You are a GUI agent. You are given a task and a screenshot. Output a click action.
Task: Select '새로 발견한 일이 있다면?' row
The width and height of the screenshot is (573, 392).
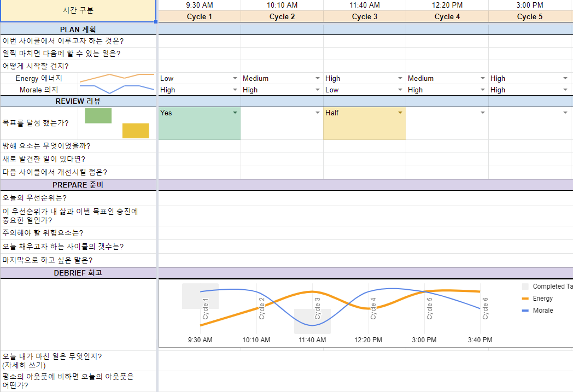point(78,159)
